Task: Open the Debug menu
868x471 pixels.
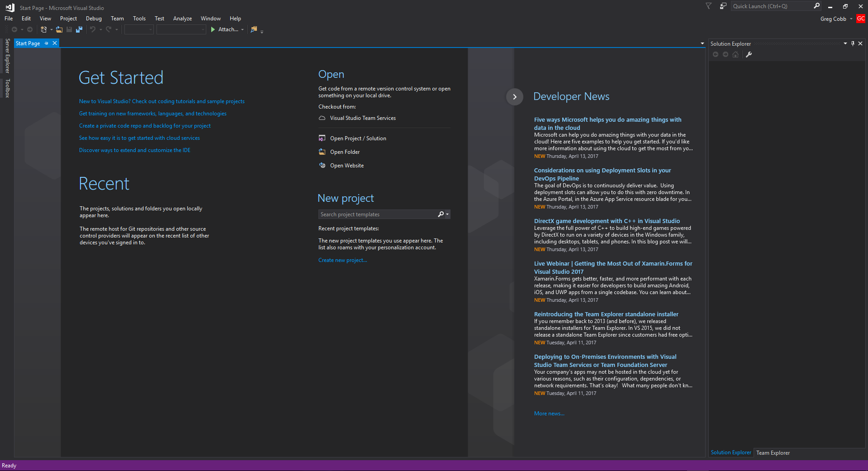Action: (94, 19)
